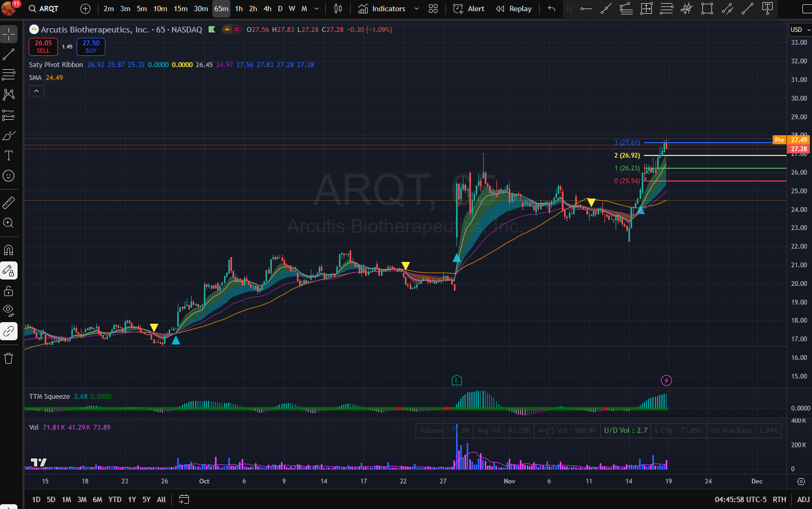Open the user profile avatar menu
Image resolution: width=812 pixels, height=509 pixels.
pyautogui.click(x=9, y=9)
